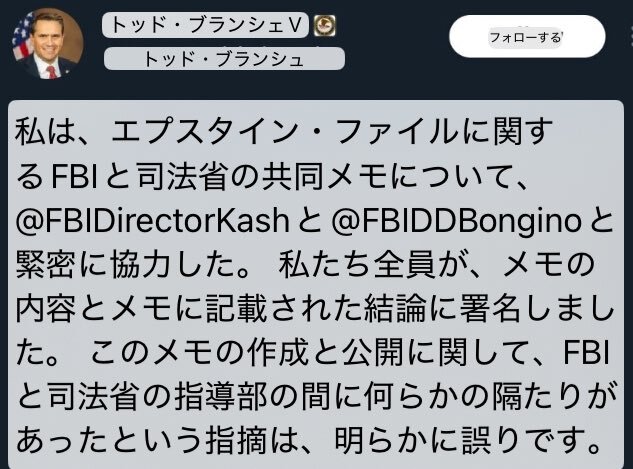Open the profile photo avatar

click(48, 43)
